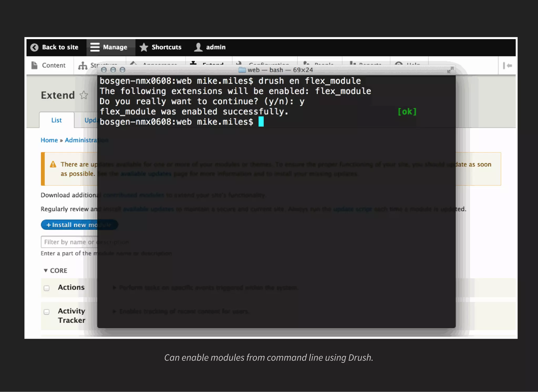Click the web folder icon in terminal title

click(x=242, y=70)
